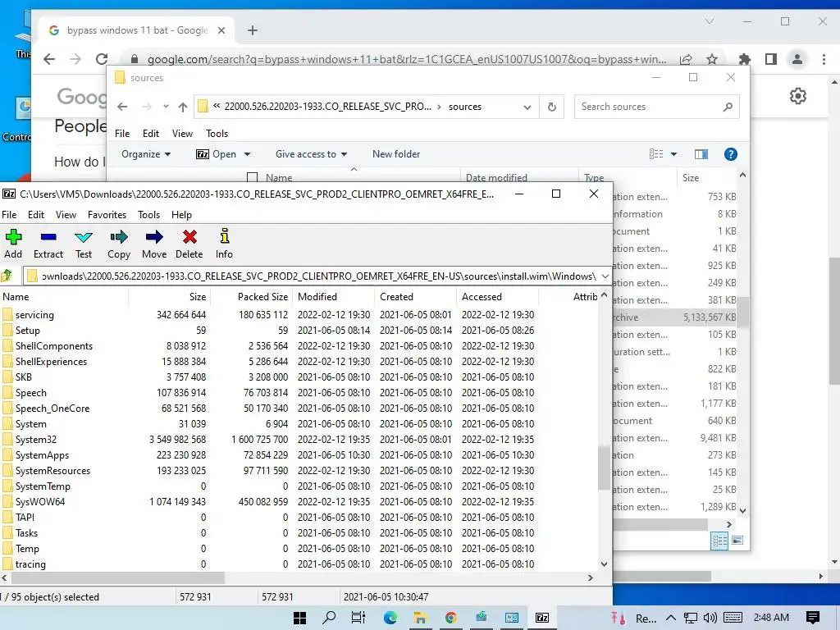Viewport: 840px width, 630px height.
Task: Click 7-Zip icon in taskbar
Action: tap(542, 618)
